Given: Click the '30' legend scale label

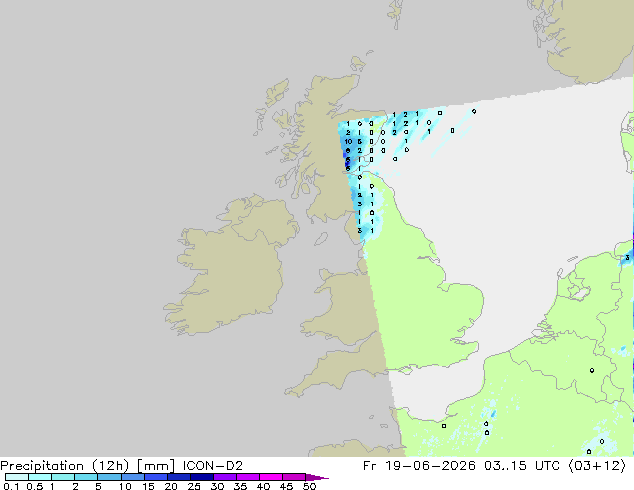Looking at the screenshot, I should [x=217, y=486].
